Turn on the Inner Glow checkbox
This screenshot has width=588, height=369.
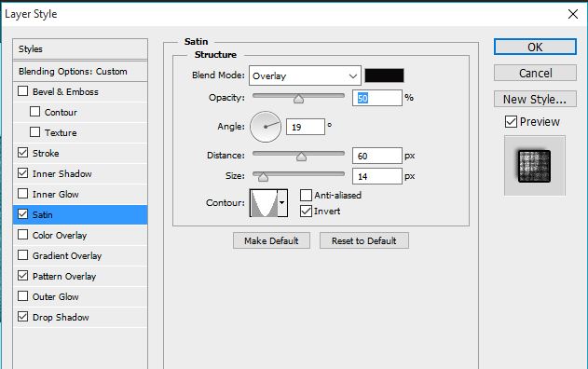pos(23,194)
